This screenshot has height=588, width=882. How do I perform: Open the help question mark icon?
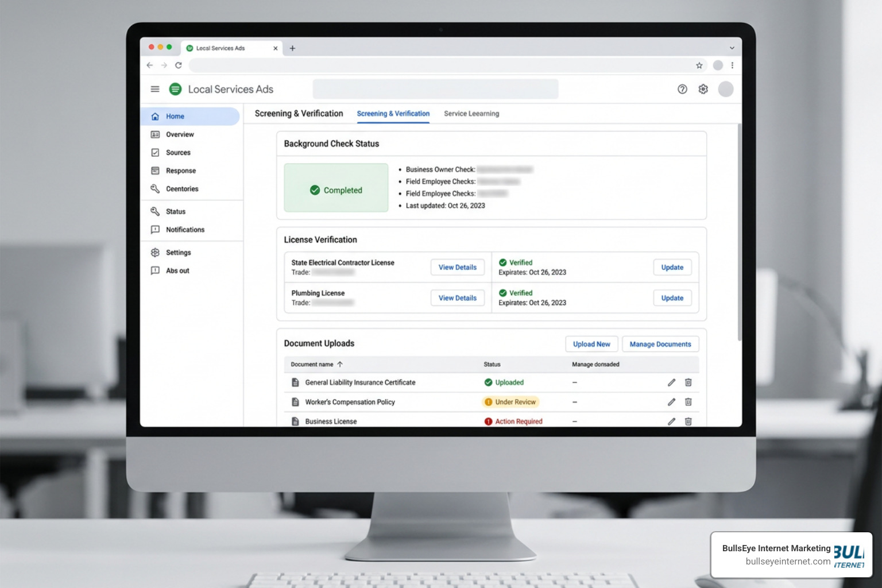click(682, 89)
